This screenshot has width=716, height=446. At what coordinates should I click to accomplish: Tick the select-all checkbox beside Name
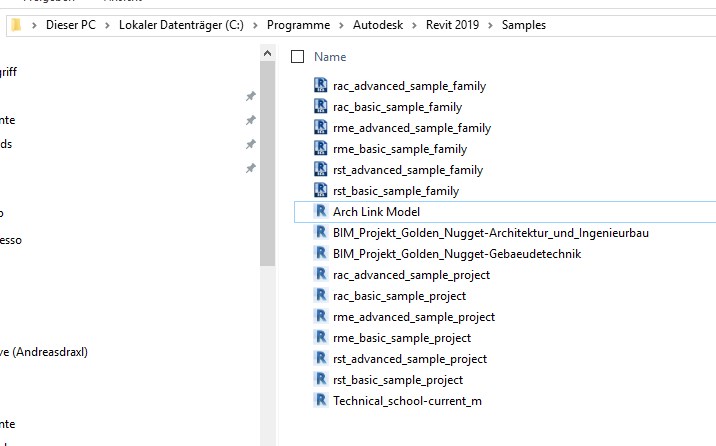(x=297, y=57)
